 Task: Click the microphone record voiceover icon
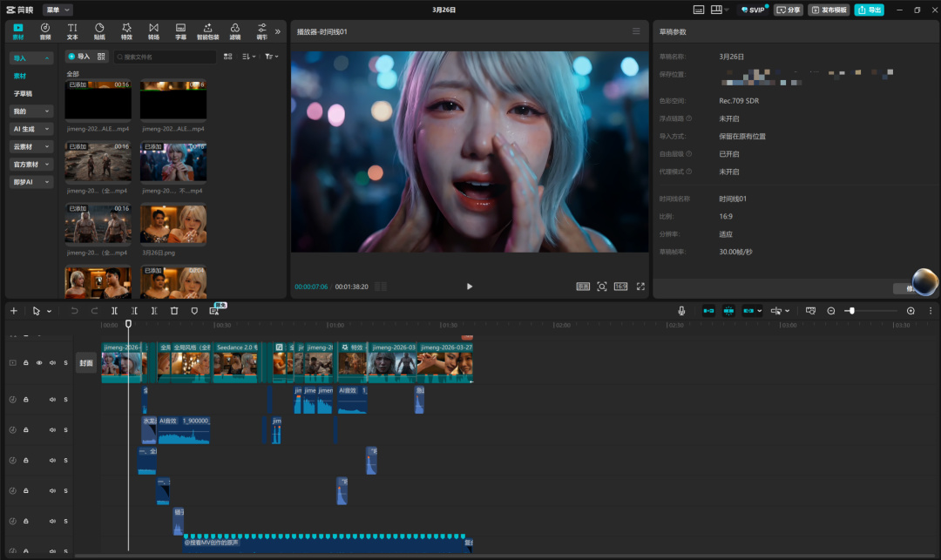[681, 311]
